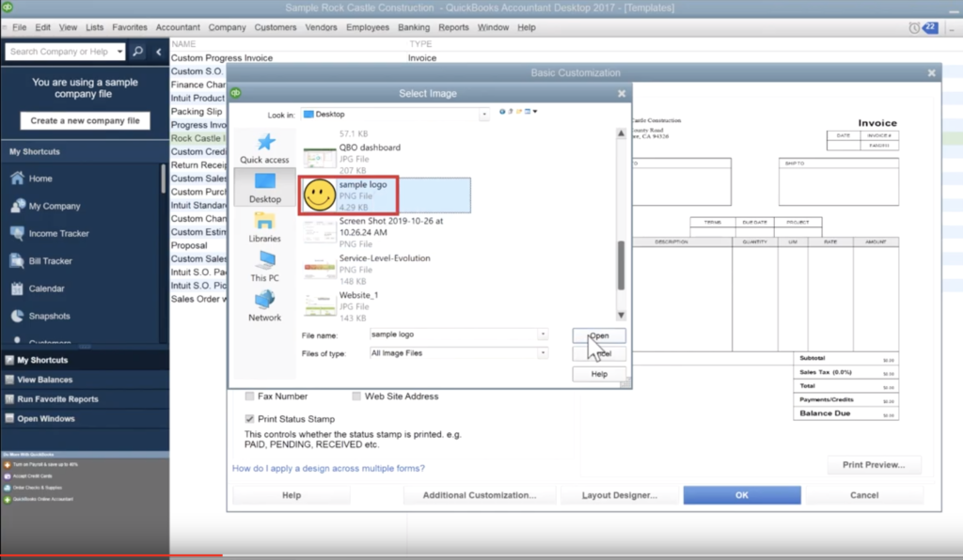The height and width of the screenshot is (560, 963).
Task: Open the View Menu icon in file dialog
Action: click(528, 112)
